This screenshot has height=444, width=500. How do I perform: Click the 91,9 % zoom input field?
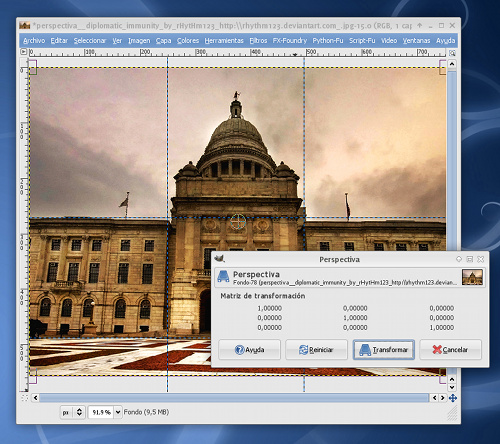click(x=101, y=412)
